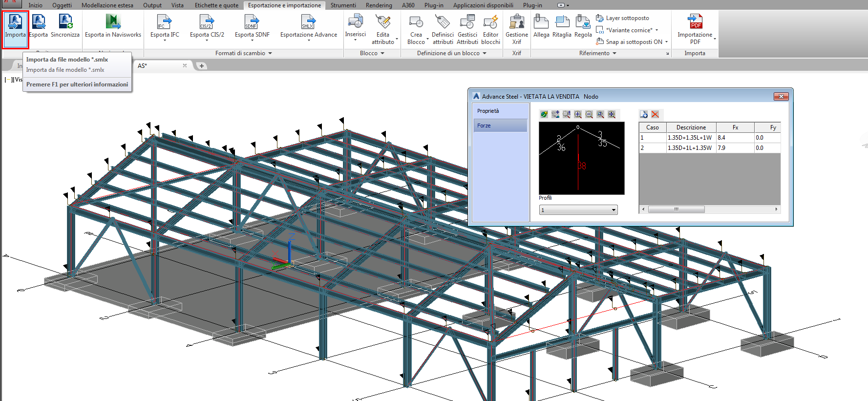Screen dimensions: 868x401
Task: Select the Output ribbon tab
Action: tap(152, 5)
